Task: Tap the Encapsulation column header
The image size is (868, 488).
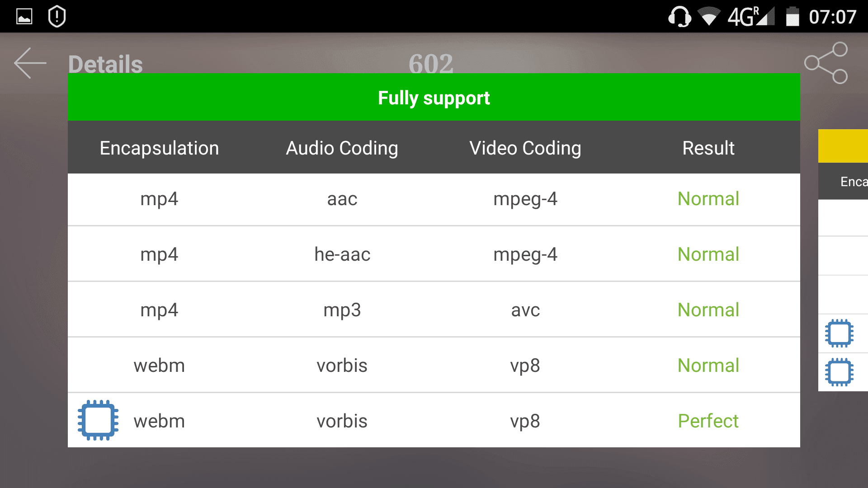Action: (x=159, y=148)
